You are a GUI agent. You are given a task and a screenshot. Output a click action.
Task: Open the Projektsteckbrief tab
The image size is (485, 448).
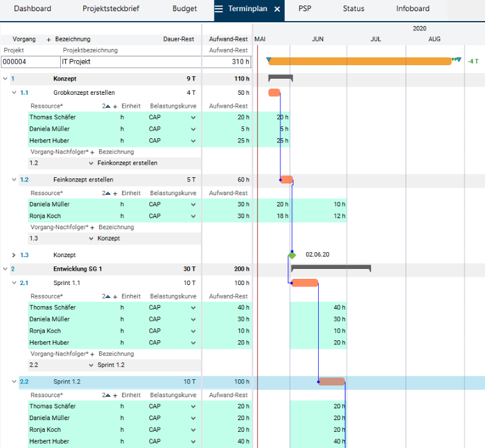tap(112, 9)
